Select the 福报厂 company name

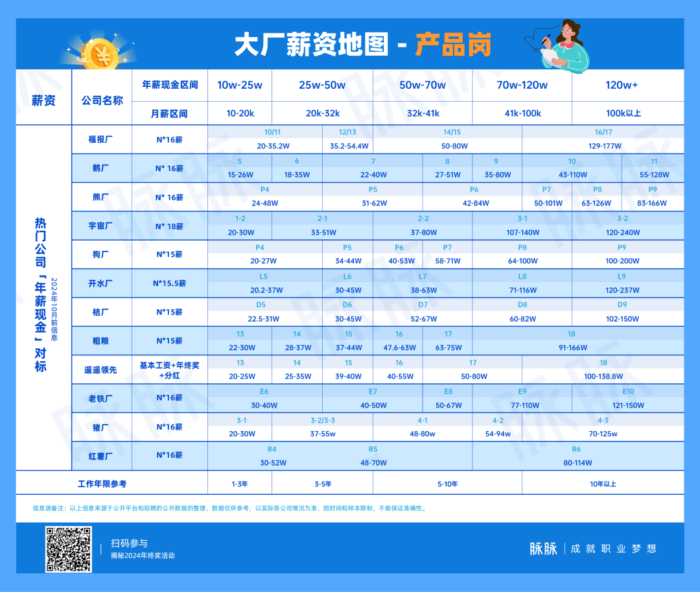(x=100, y=139)
